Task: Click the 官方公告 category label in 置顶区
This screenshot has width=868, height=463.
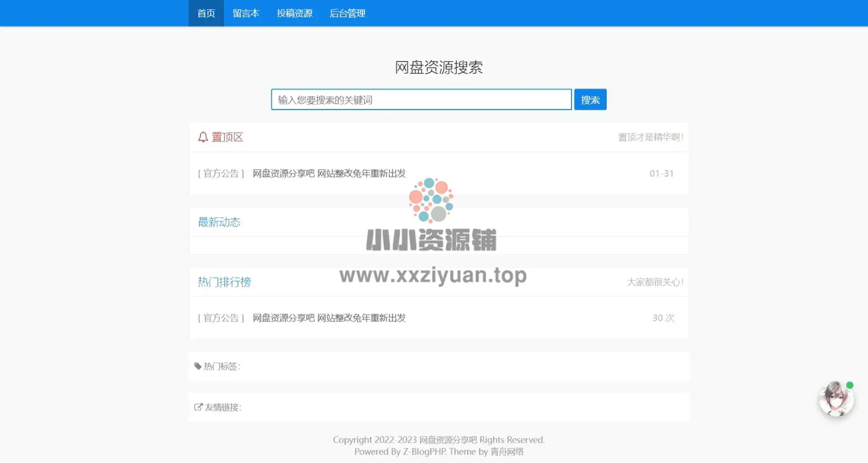Action: coord(220,173)
